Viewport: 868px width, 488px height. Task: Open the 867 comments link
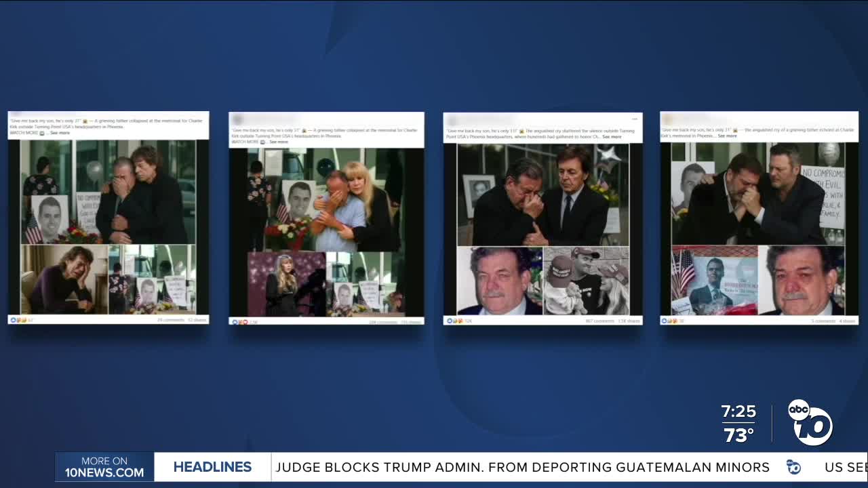click(x=599, y=321)
